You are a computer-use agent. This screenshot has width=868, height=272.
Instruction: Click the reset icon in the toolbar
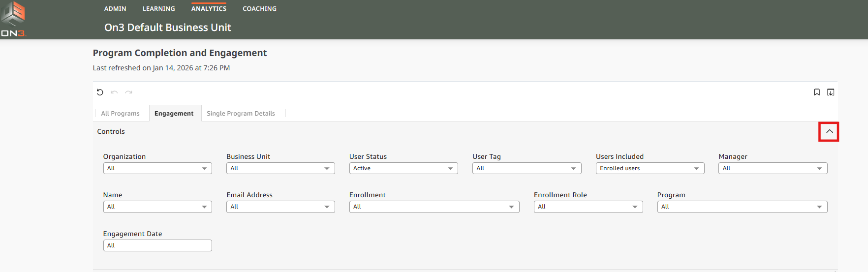[100, 92]
